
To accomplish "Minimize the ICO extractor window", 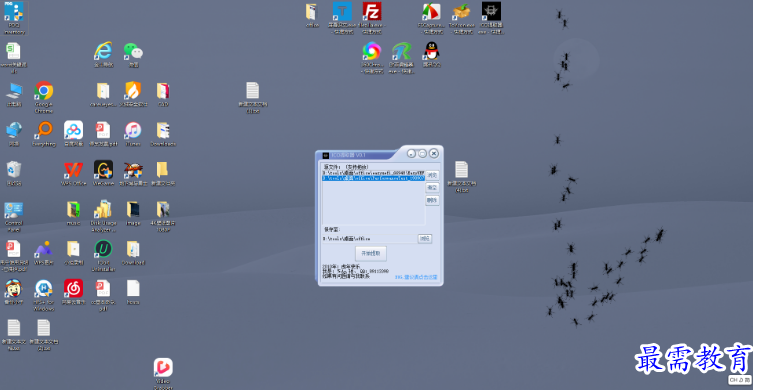I will coord(411,153).
